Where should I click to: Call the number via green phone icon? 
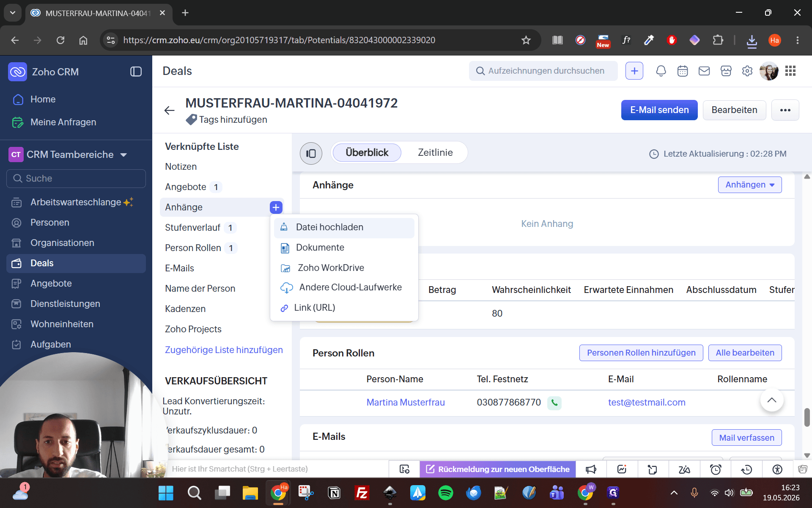(554, 403)
